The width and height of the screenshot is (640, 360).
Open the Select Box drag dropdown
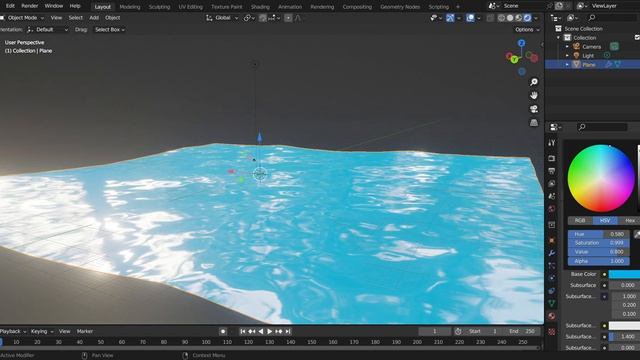pos(110,30)
